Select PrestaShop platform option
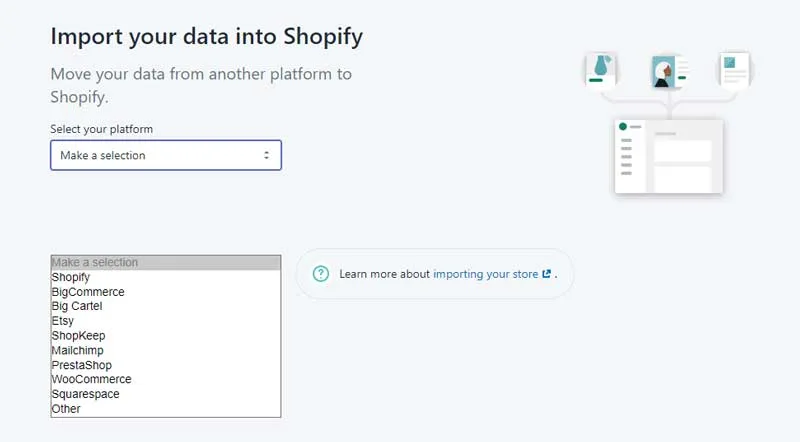Screen dimensions: 800x442 pyautogui.click(x=166, y=365)
